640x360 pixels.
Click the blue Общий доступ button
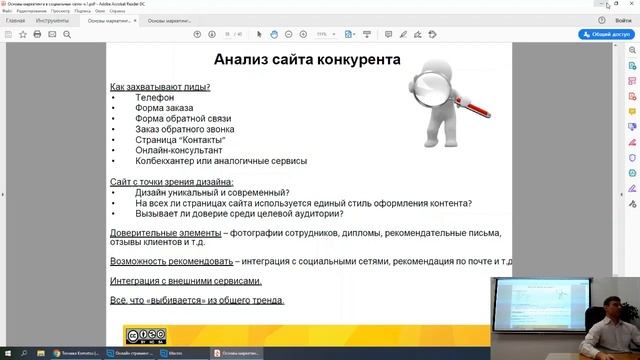tap(607, 34)
